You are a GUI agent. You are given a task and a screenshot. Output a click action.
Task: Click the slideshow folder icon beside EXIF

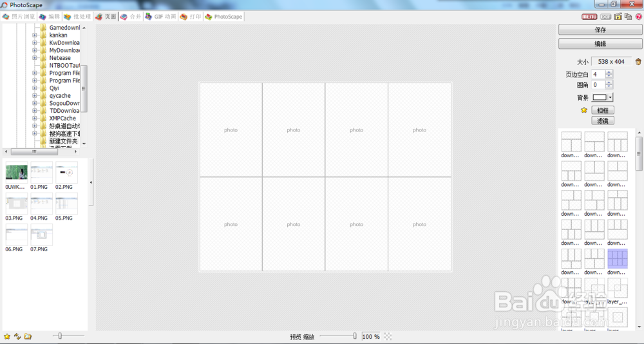(x=618, y=17)
